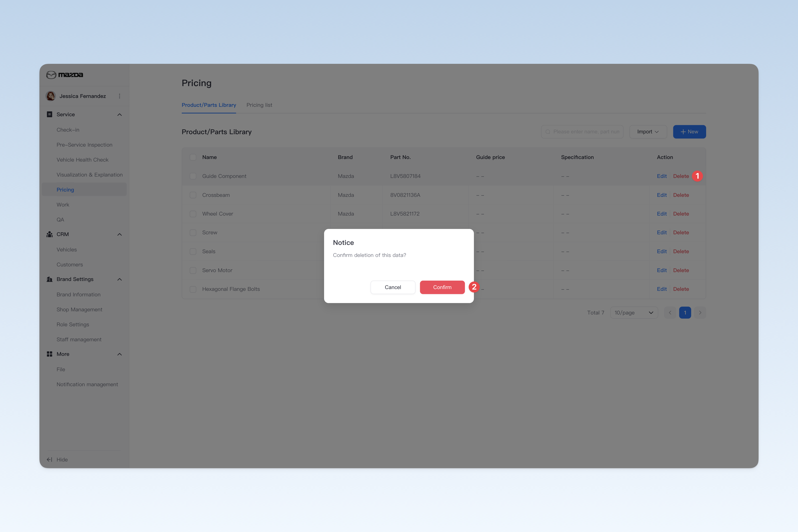Viewport: 798px width, 532px height.
Task: Click the Brand Settings building icon
Action: (x=49, y=279)
